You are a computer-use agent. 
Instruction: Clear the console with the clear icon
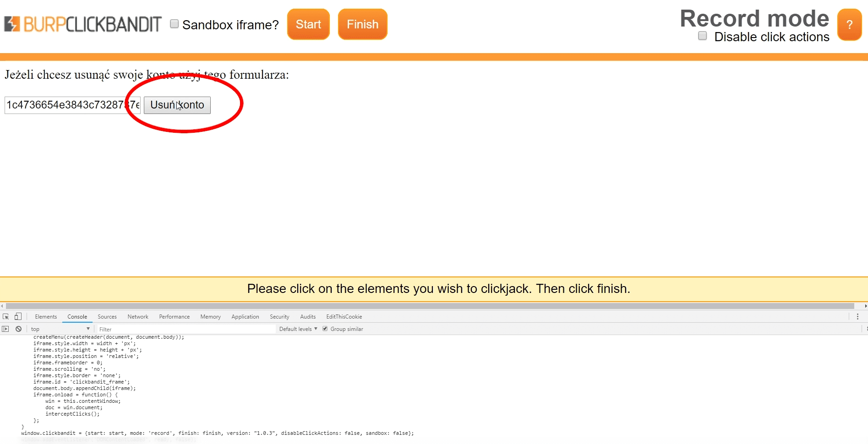click(x=18, y=329)
